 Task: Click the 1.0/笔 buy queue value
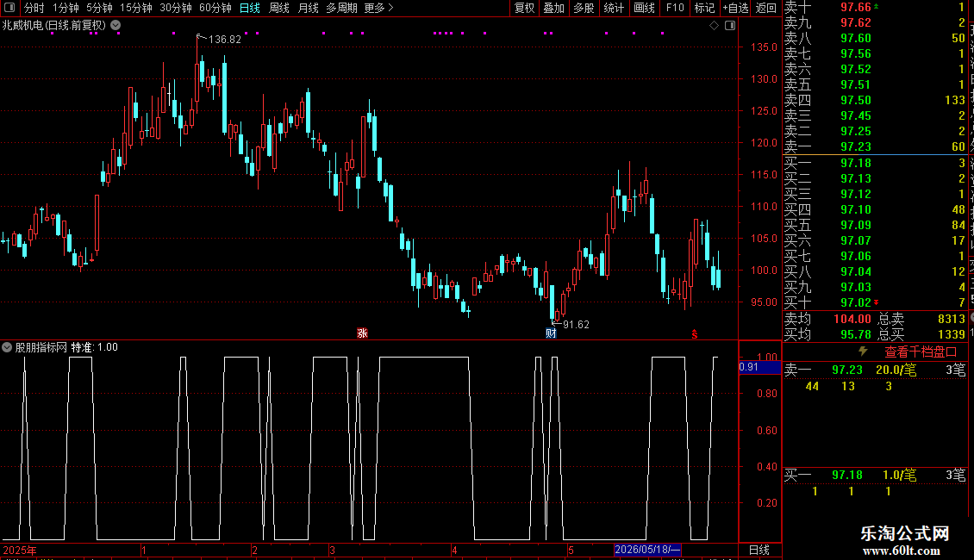899,475
